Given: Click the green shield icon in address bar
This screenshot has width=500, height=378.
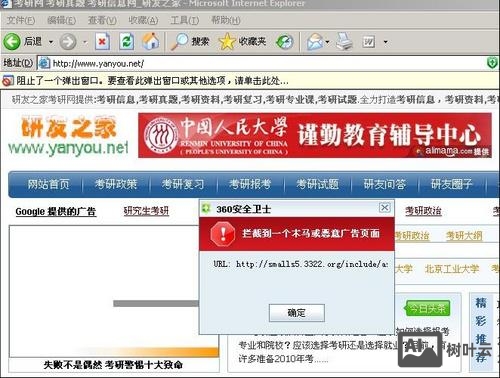Looking at the screenshot, I should tap(492, 63).
